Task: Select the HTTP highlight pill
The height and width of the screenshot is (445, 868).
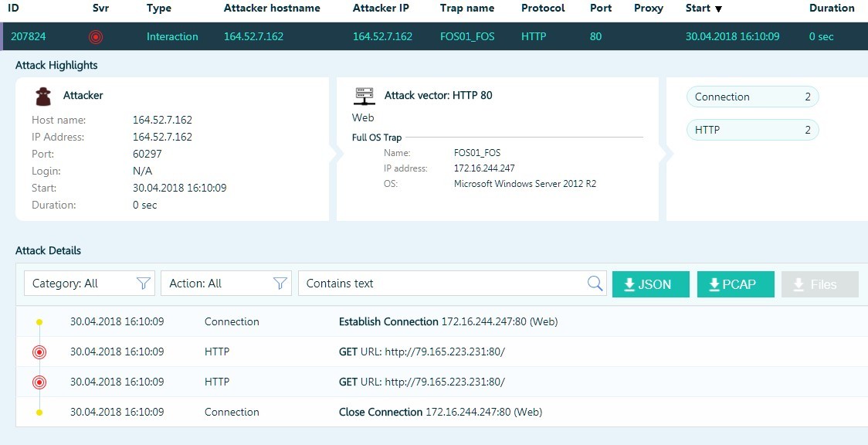Action: pyautogui.click(x=751, y=130)
